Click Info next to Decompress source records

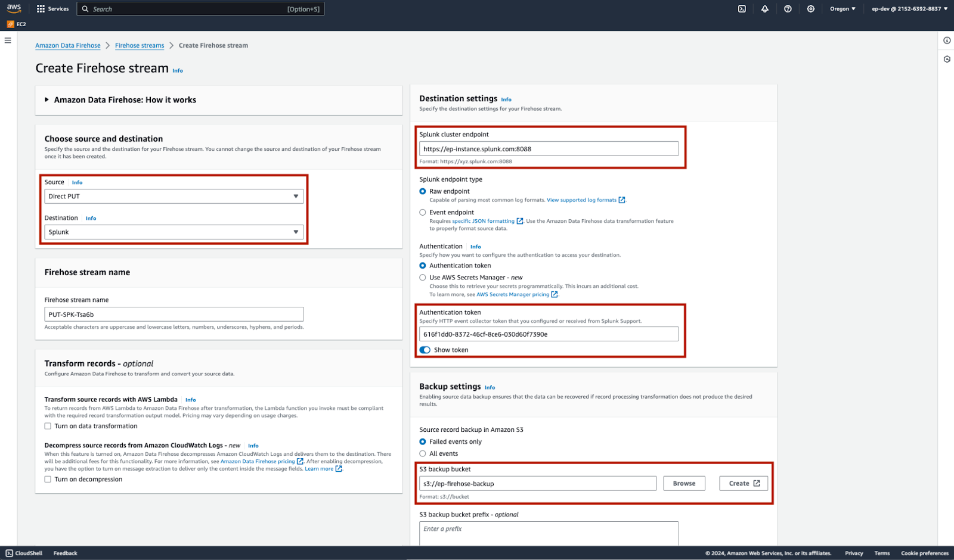(253, 446)
